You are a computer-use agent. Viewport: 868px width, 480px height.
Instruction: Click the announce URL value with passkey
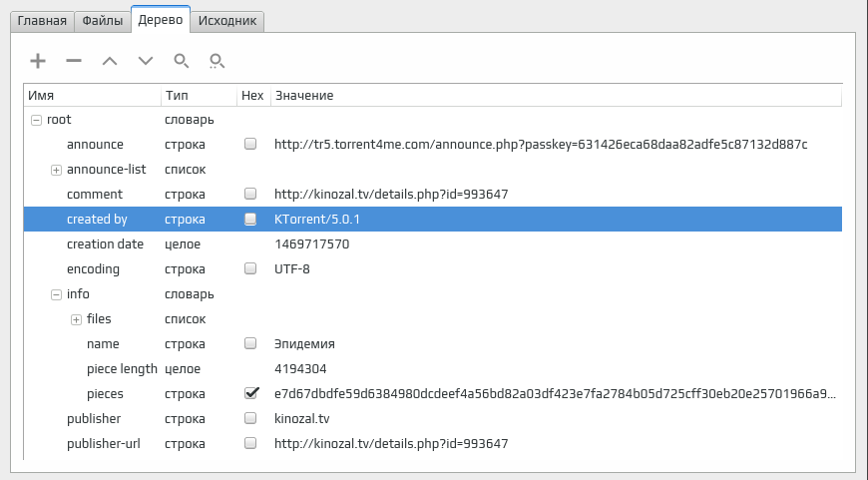(541, 145)
